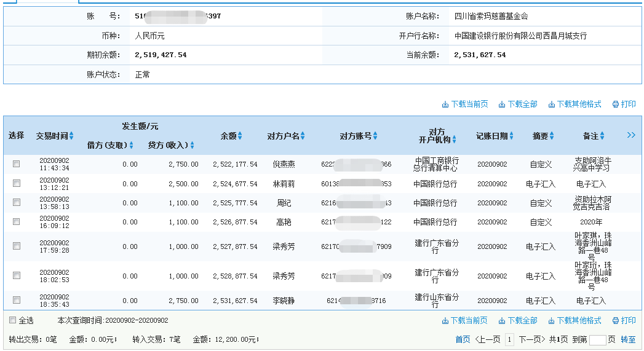
Task: Click the 林莉莉 counterparty name
Action: (x=284, y=184)
